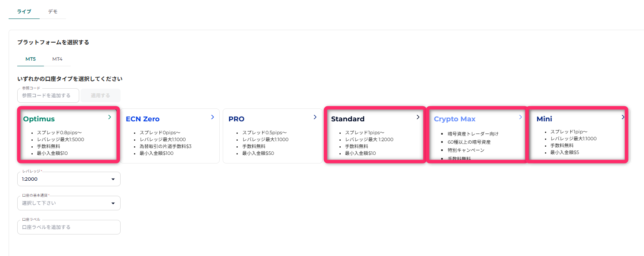
Task: Click the スプレッド0pips〜 text
Action: [160, 133]
